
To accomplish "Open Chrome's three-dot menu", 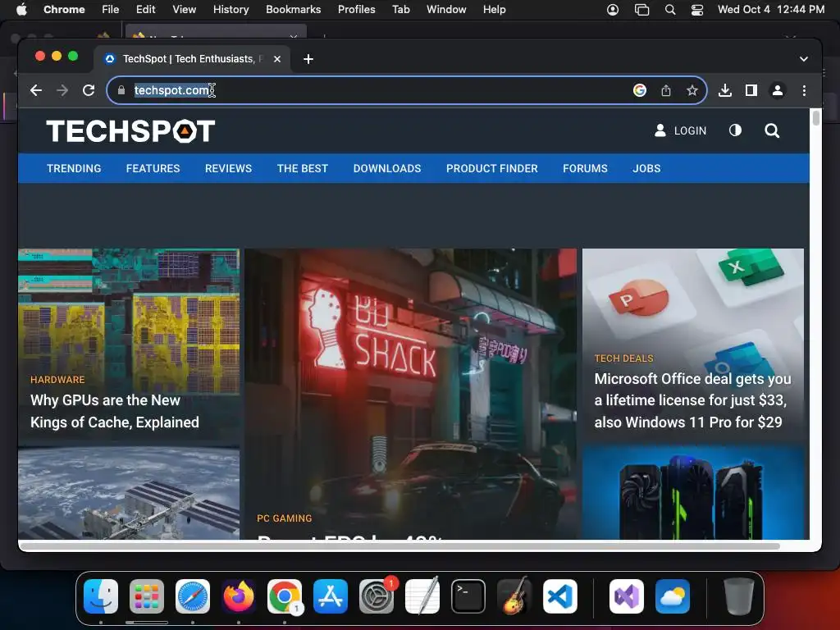I will click(804, 90).
